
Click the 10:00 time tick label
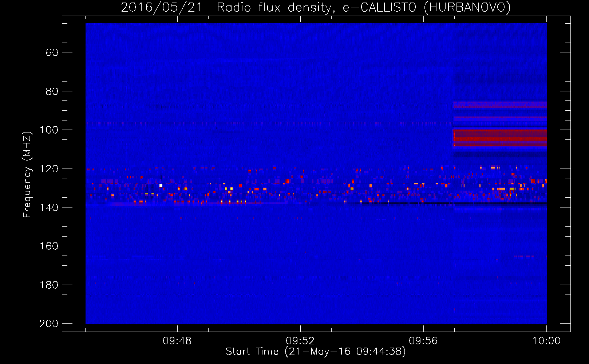point(546,341)
